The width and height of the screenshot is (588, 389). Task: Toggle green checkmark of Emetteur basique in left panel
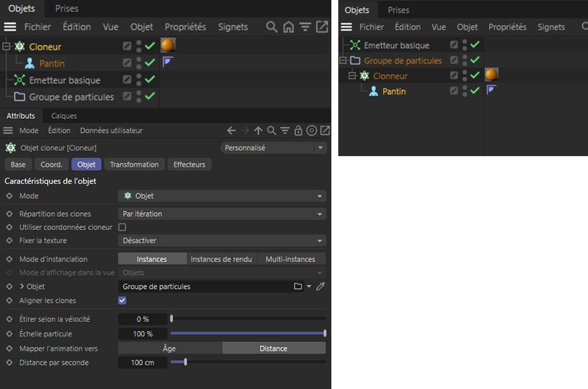(x=150, y=80)
